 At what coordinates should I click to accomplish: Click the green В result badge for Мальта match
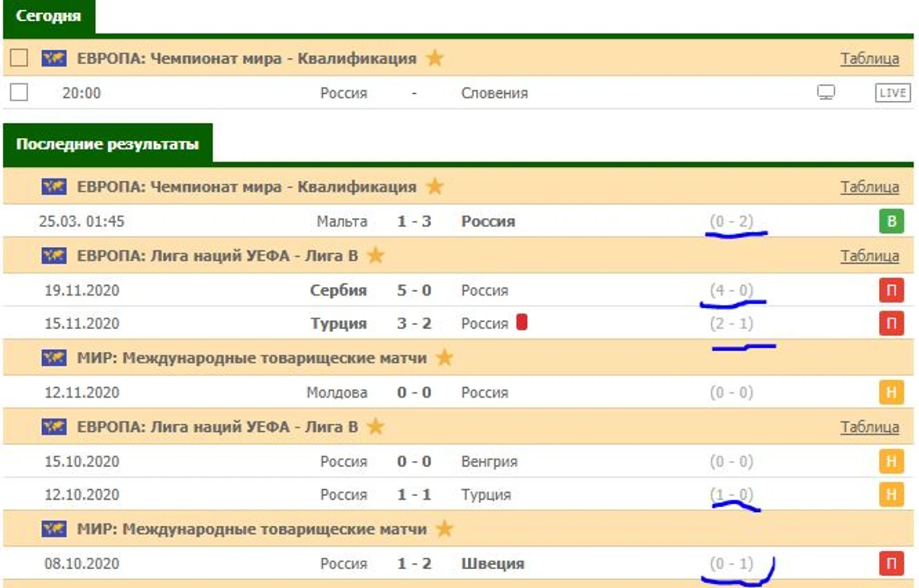coord(891,222)
